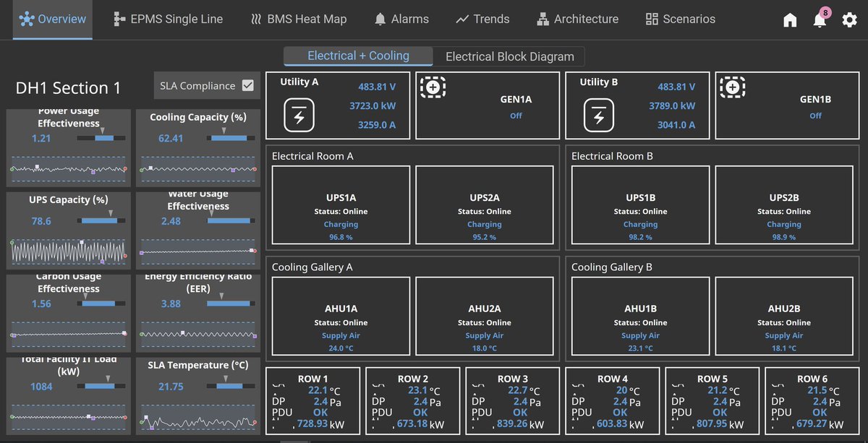Open the AHU1A supply air card
The height and width of the screenshot is (443, 868).
tap(341, 317)
